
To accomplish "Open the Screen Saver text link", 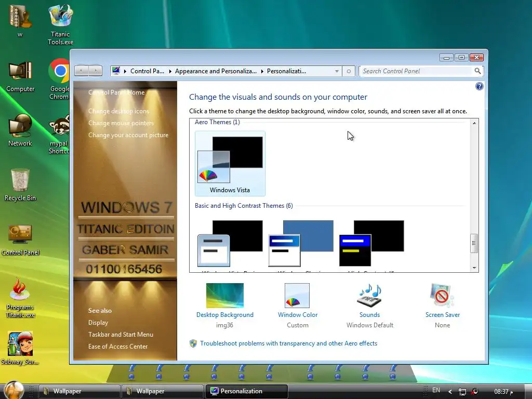I will [443, 314].
